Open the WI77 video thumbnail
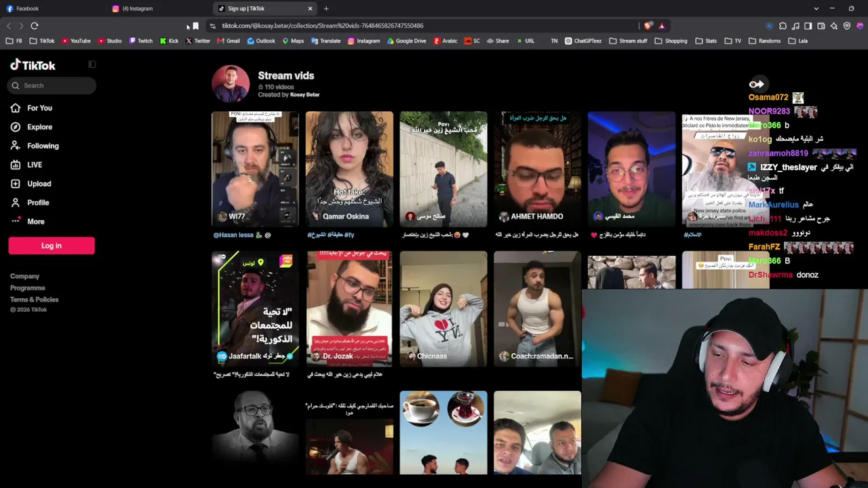Screen dimensions: 868x488 tap(255, 169)
